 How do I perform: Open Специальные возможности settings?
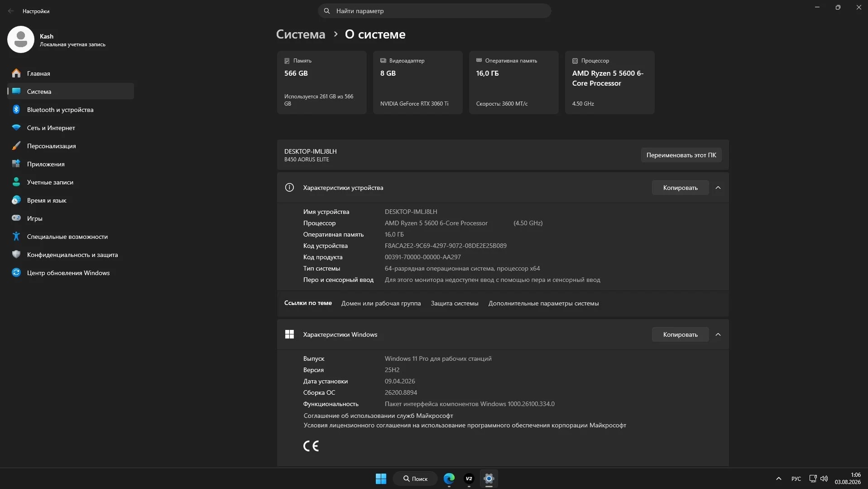71,236
